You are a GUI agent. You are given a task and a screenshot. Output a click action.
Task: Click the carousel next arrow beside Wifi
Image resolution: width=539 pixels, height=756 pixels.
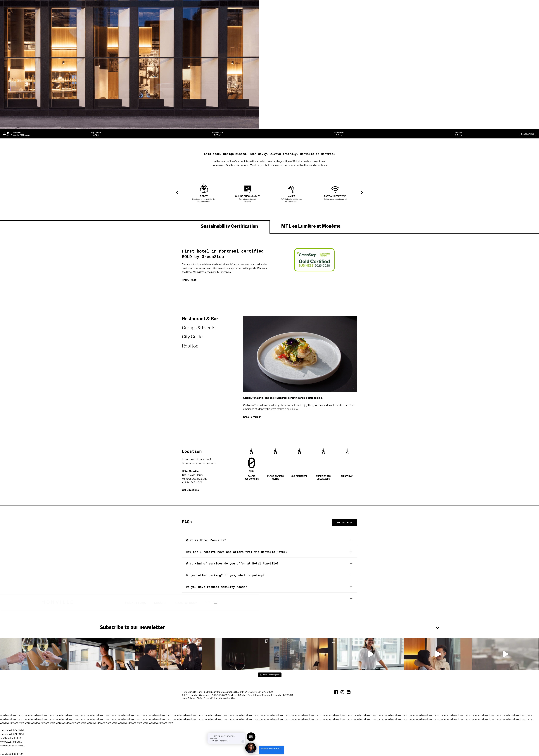[362, 192]
